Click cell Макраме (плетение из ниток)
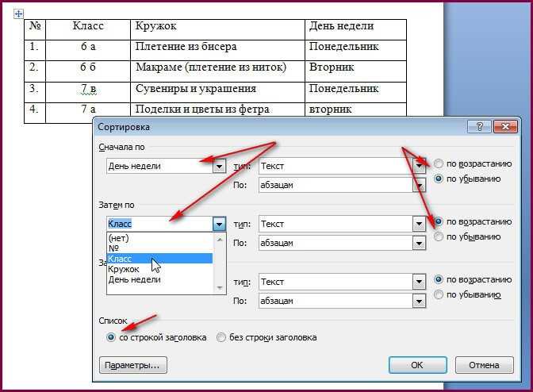Image resolution: width=533 pixels, height=392 pixels. click(x=217, y=71)
